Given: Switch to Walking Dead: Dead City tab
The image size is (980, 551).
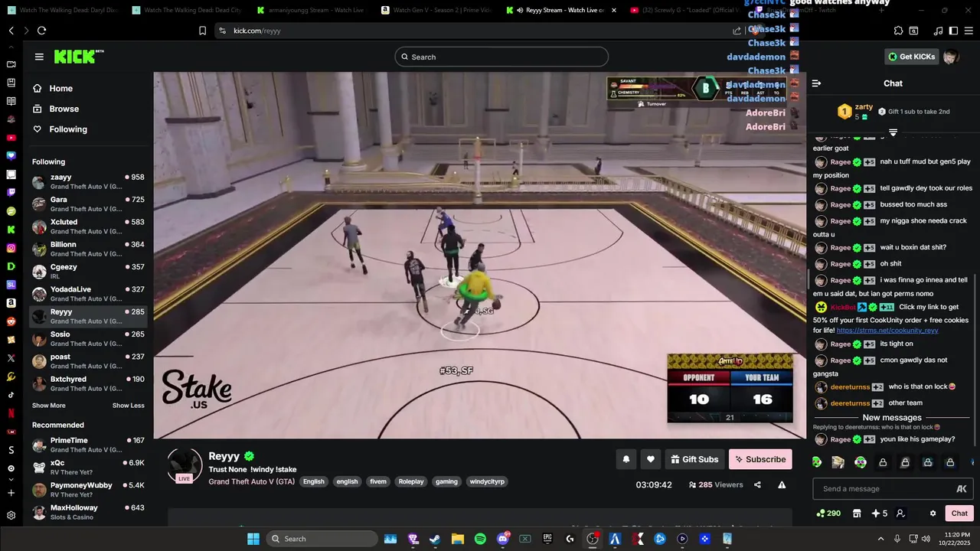Looking at the screenshot, I should pyautogui.click(x=186, y=10).
